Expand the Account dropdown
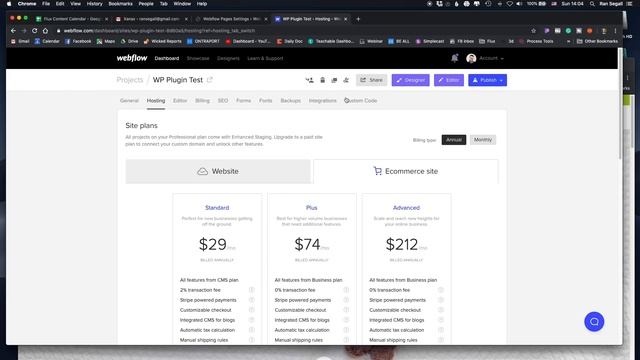Viewport: 640px width, 360px height. [491, 58]
